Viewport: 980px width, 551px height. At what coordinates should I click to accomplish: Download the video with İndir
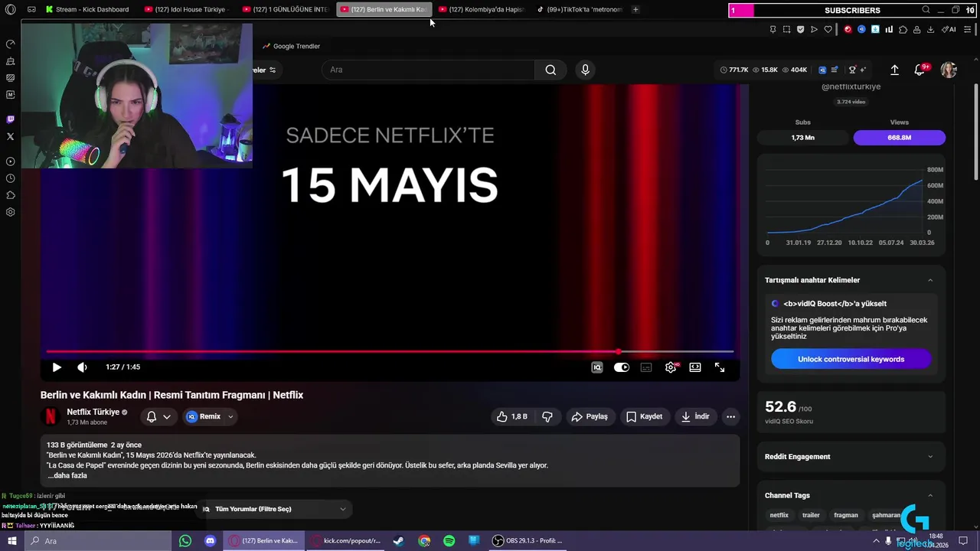click(695, 416)
